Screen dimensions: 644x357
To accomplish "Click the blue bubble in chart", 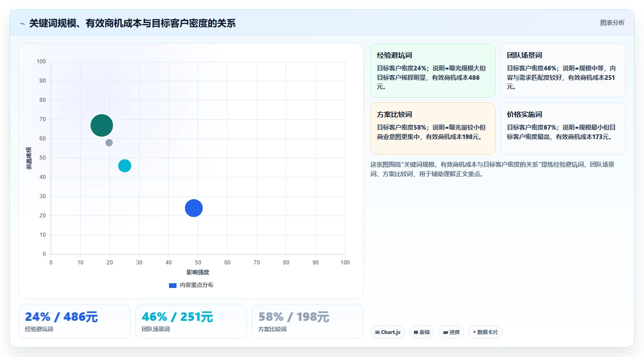I will coord(193,208).
